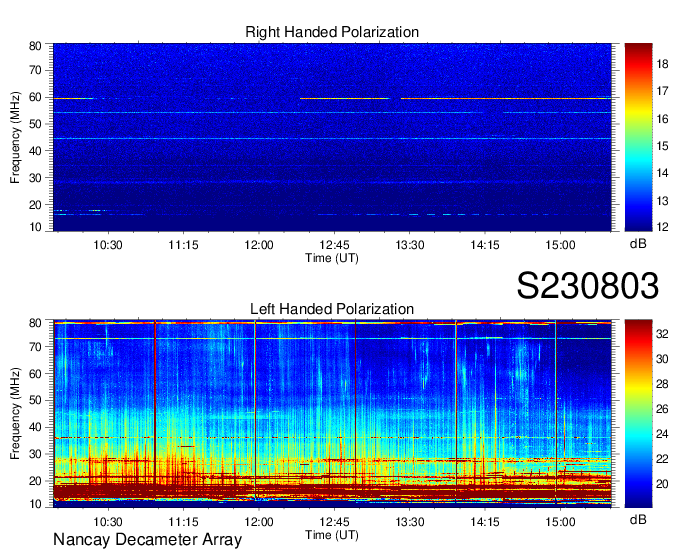Image resolution: width=680 pixels, height=552 pixels.
Task: Click the 12 value on top colorbar
Action: (x=662, y=227)
